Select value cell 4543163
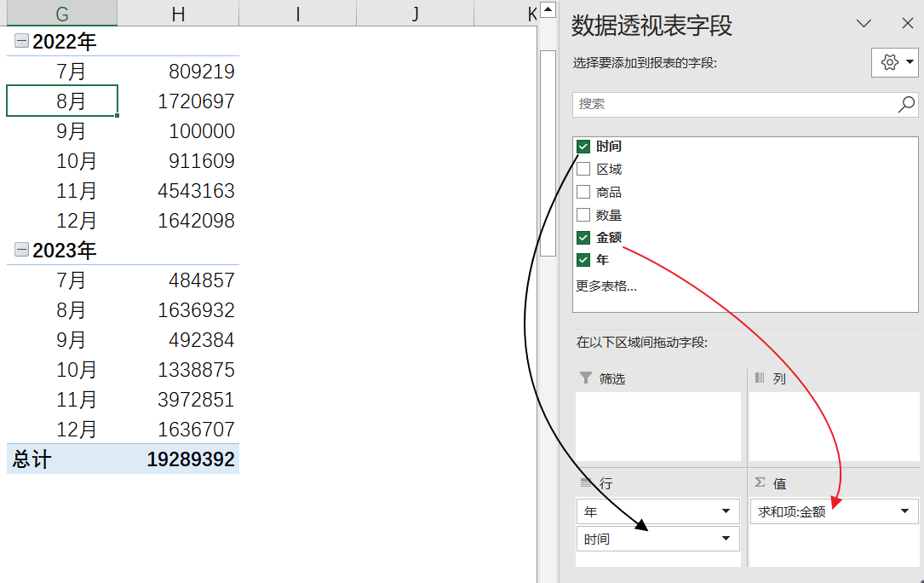The image size is (924, 583). point(179,191)
